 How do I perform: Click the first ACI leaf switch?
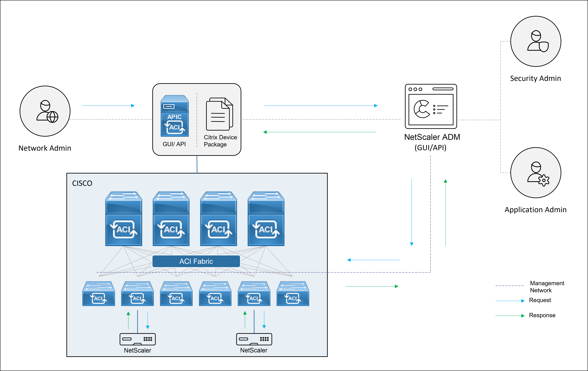click(x=99, y=294)
